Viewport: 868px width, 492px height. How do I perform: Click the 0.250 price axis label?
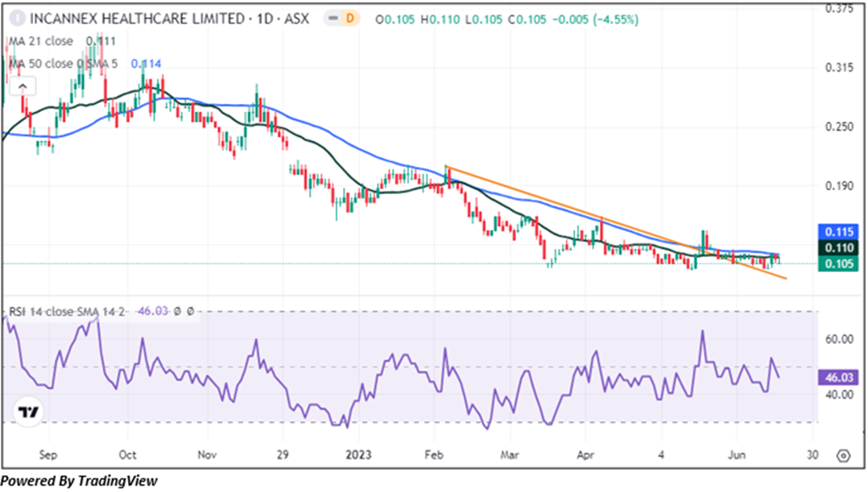pyautogui.click(x=840, y=126)
